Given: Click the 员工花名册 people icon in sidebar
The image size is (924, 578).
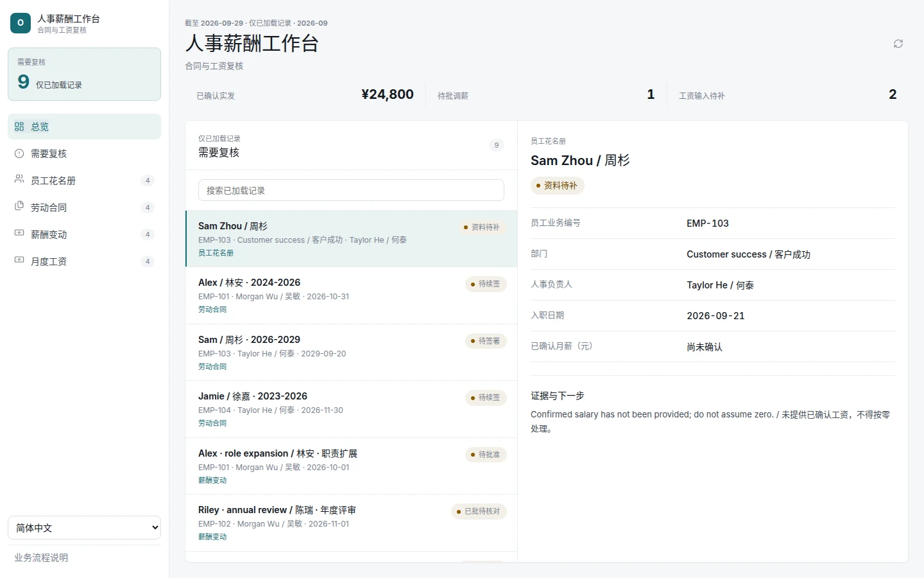Looking at the screenshot, I should (x=19, y=180).
